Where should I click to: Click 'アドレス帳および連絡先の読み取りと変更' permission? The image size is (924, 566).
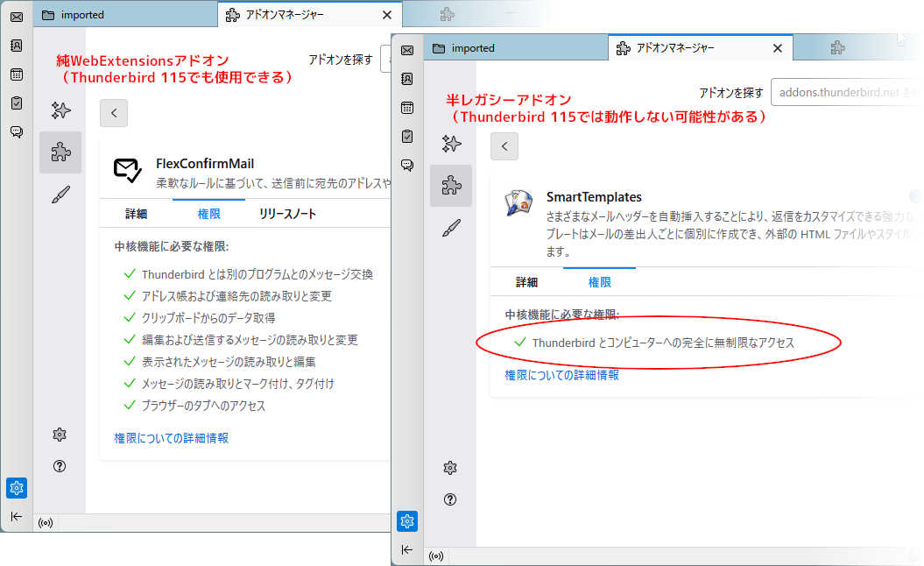click(236, 296)
